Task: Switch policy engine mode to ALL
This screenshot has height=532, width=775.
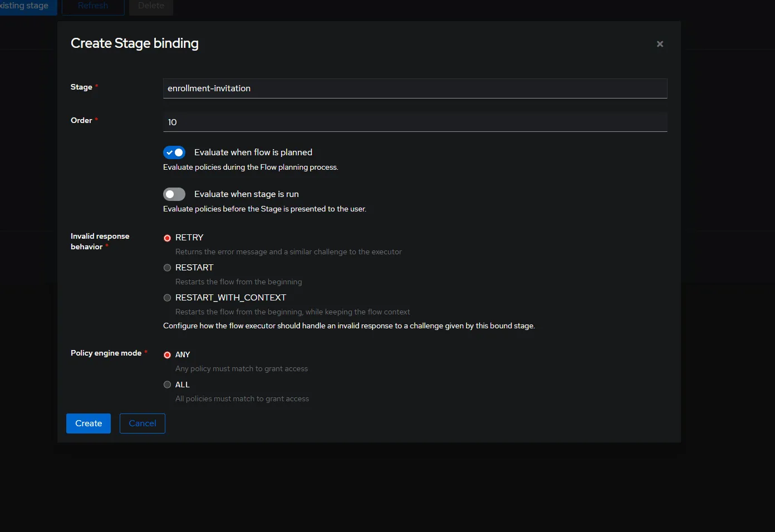Action: 167,385
